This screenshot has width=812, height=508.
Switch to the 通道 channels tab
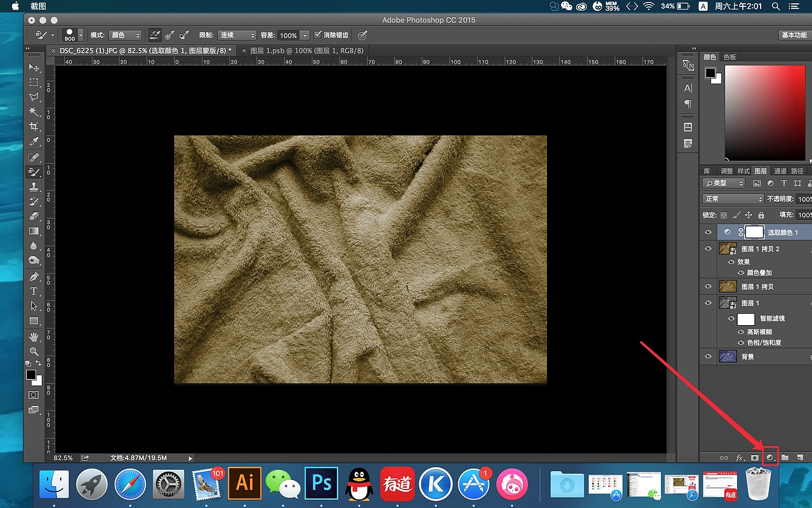(x=780, y=171)
